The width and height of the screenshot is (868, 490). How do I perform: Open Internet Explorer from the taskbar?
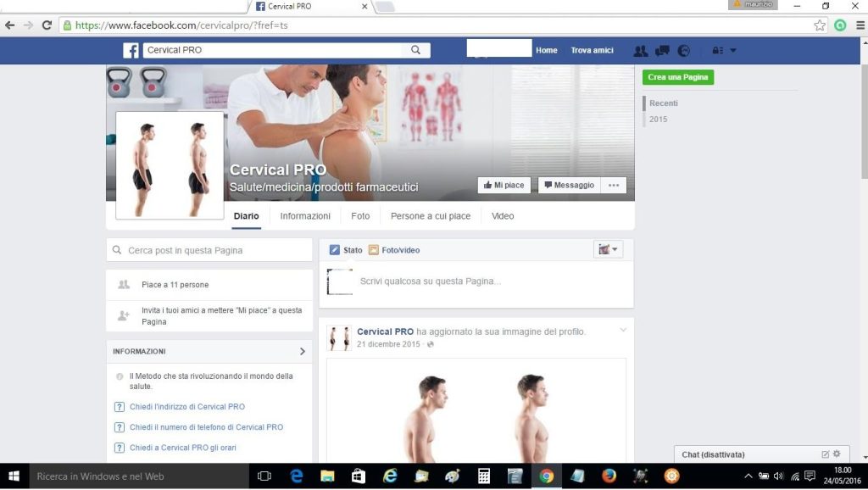(x=390, y=476)
